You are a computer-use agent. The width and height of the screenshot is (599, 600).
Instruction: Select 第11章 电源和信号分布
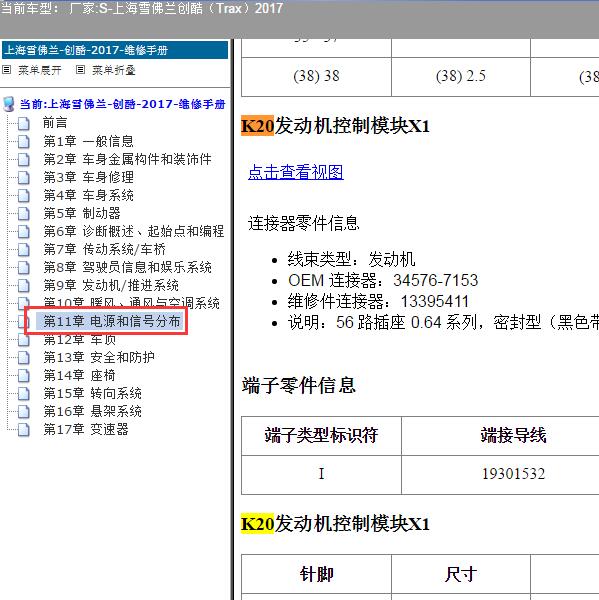(x=111, y=321)
